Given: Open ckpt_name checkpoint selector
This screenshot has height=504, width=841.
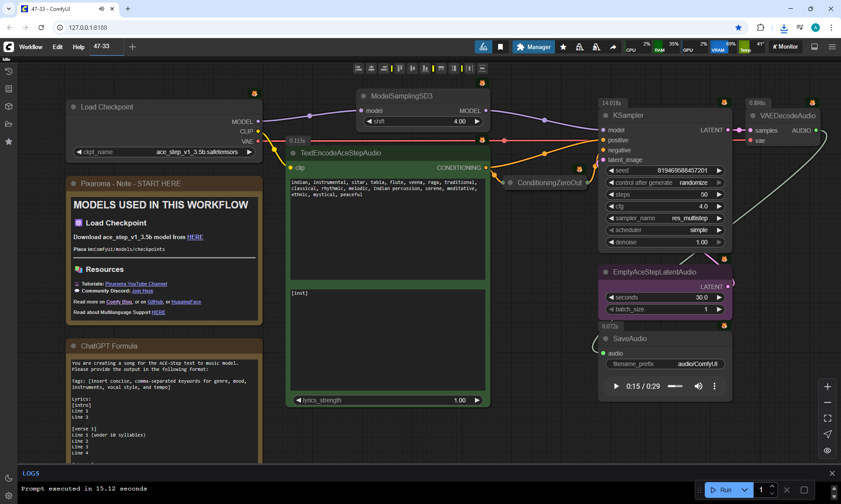Looking at the screenshot, I should click(x=164, y=152).
